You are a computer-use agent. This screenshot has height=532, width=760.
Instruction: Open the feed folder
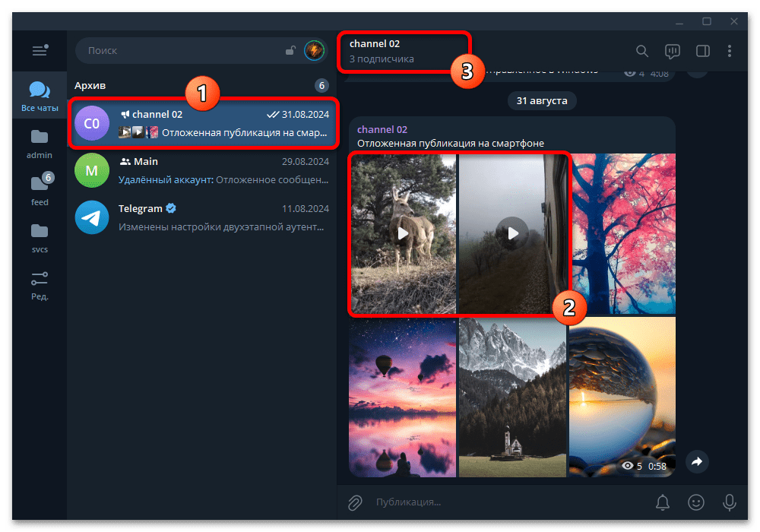point(40,191)
